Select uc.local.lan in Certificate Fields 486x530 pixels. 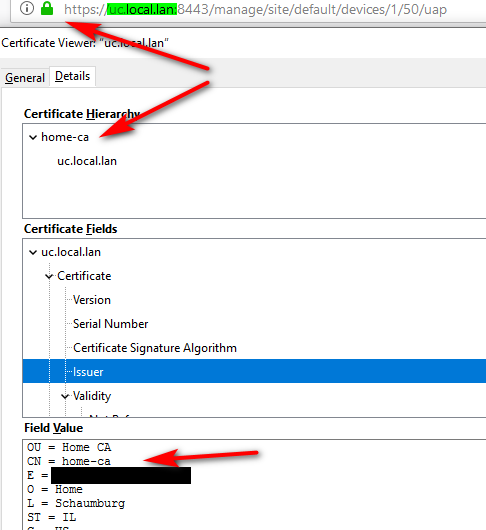[71, 252]
